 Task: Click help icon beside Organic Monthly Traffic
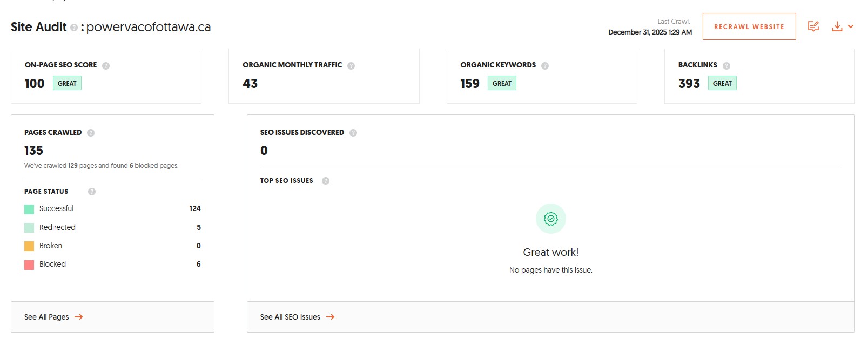pos(351,66)
